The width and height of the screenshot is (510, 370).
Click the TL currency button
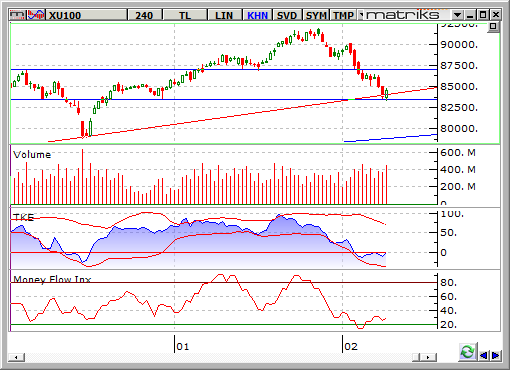point(185,15)
